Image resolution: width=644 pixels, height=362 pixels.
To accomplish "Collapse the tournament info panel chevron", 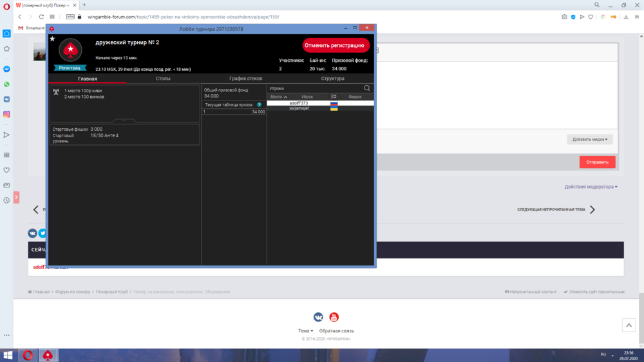I will coord(124,120).
